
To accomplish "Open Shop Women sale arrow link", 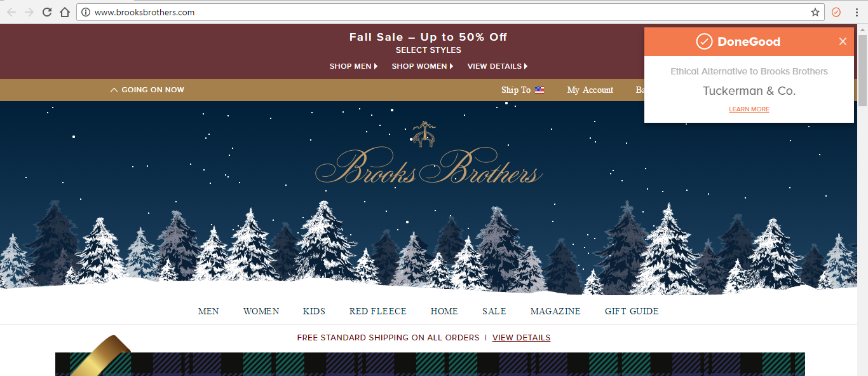I will (x=423, y=66).
